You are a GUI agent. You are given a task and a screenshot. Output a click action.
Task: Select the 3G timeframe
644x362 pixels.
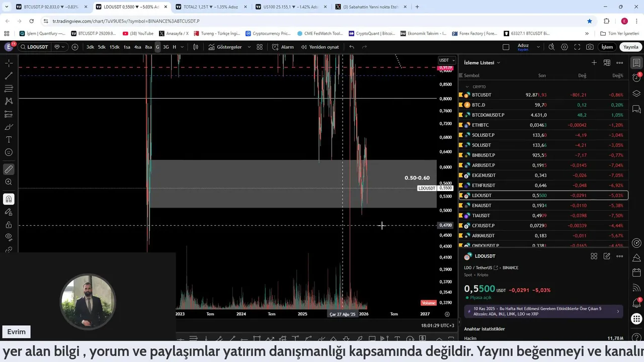pos(166,47)
